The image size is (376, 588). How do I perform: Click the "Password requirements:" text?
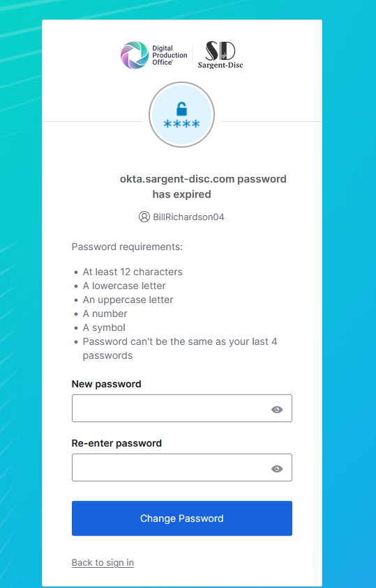tap(127, 247)
